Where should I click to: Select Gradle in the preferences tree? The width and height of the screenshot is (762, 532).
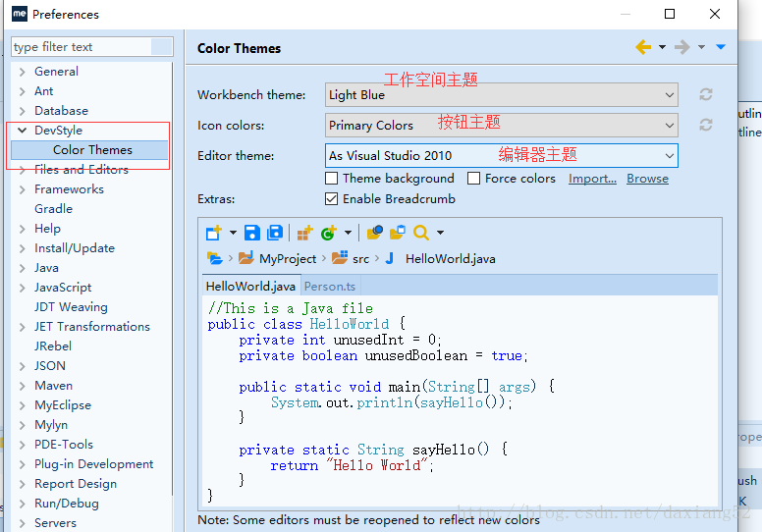point(53,209)
